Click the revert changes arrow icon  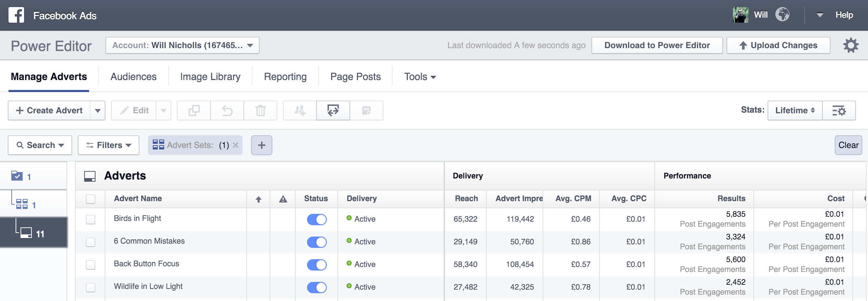point(227,110)
